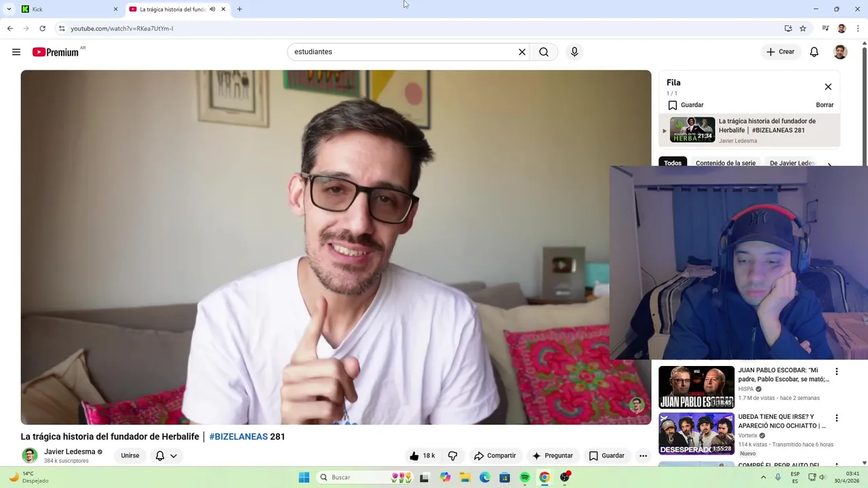868x488 pixels.
Task: Click the Preguntar button
Action: [x=553, y=455]
